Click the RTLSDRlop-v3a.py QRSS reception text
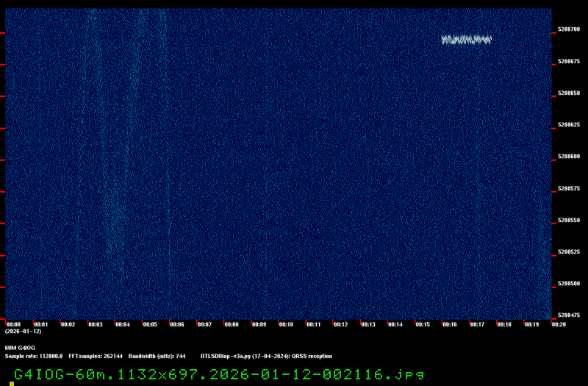588x386 pixels. [266, 356]
